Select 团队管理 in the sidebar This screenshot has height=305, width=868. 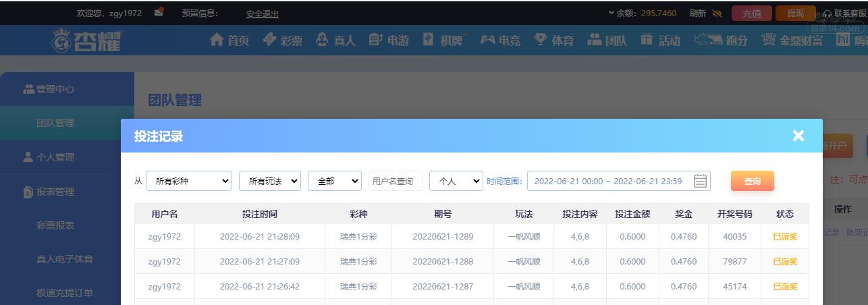(55, 123)
